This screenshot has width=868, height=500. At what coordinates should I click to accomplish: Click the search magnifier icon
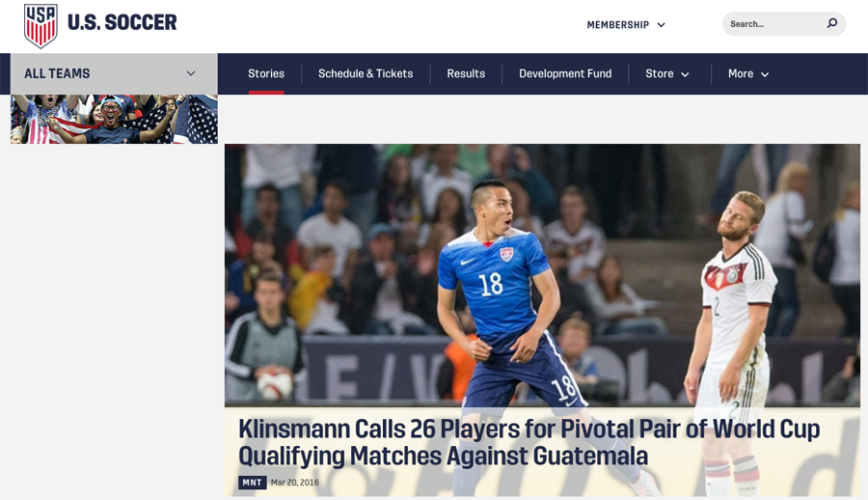pyautogui.click(x=832, y=23)
